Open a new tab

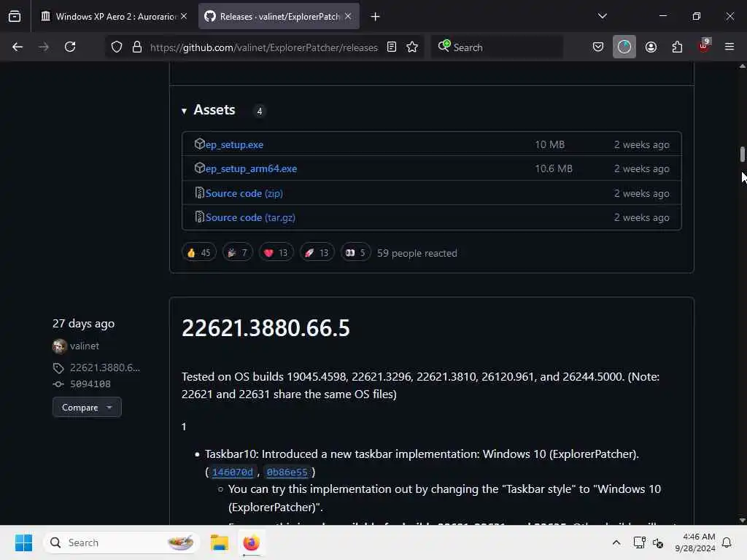click(376, 17)
